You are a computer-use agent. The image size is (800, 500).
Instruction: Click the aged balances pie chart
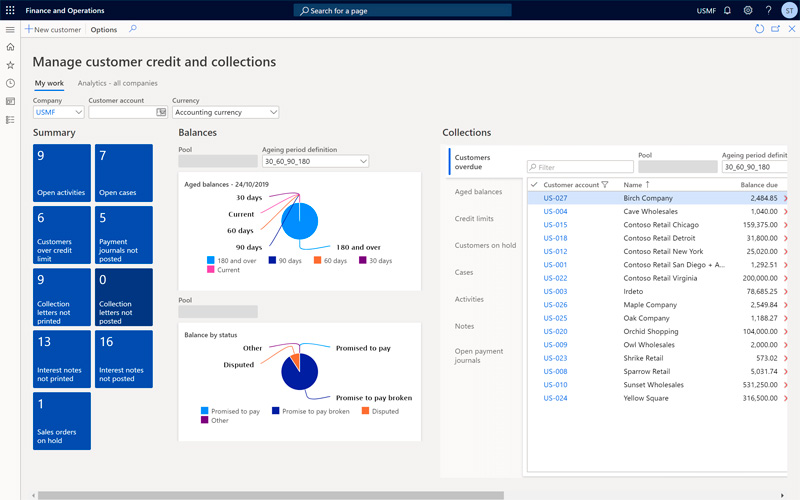pos(299,221)
